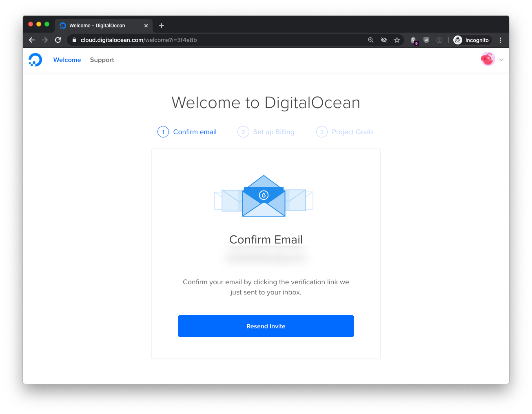Reload the page with the refresh icon

pyautogui.click(x=58, y=40)
